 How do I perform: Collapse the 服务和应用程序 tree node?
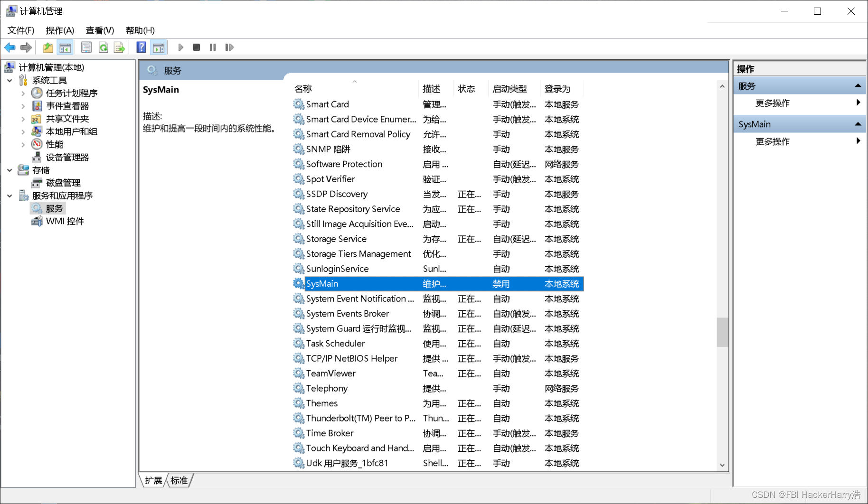(9, 196)
